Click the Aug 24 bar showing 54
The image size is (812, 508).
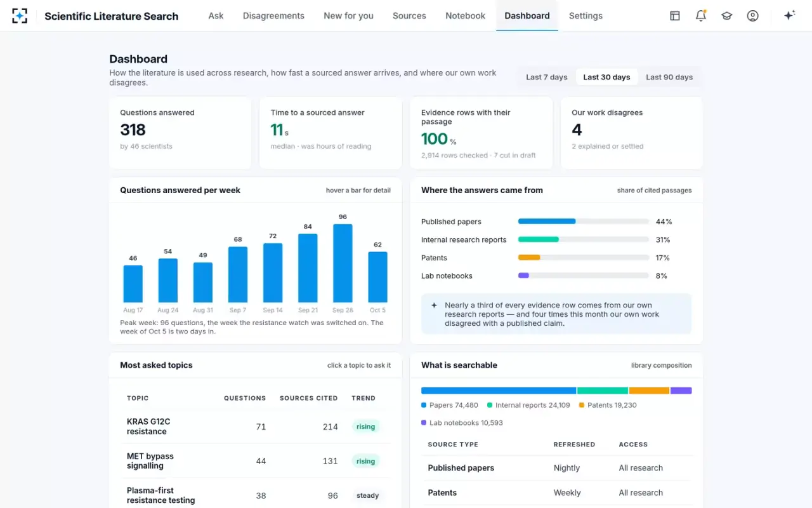pos(167,281)
